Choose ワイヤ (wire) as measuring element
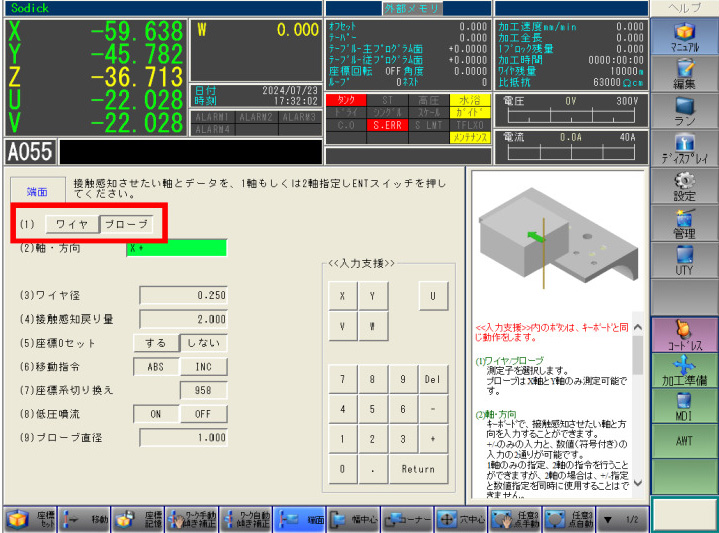Screen dimensions: 719x533 72,224
